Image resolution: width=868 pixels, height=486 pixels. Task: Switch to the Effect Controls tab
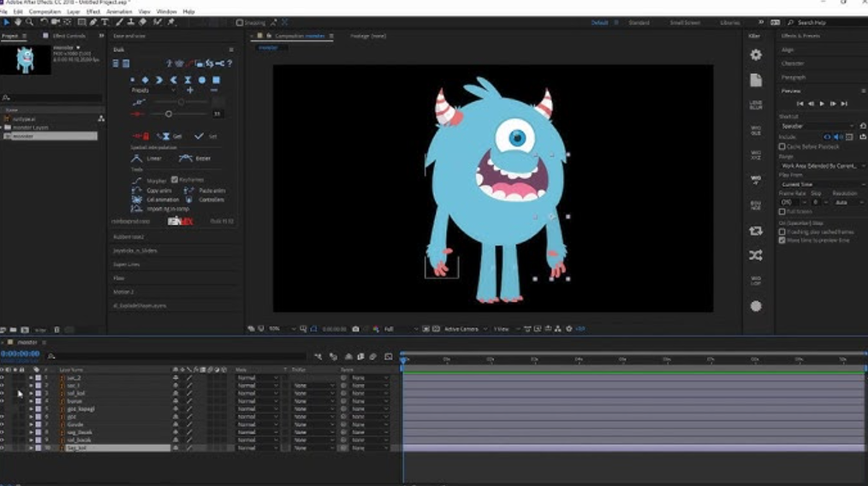click(x=69, y=35)
